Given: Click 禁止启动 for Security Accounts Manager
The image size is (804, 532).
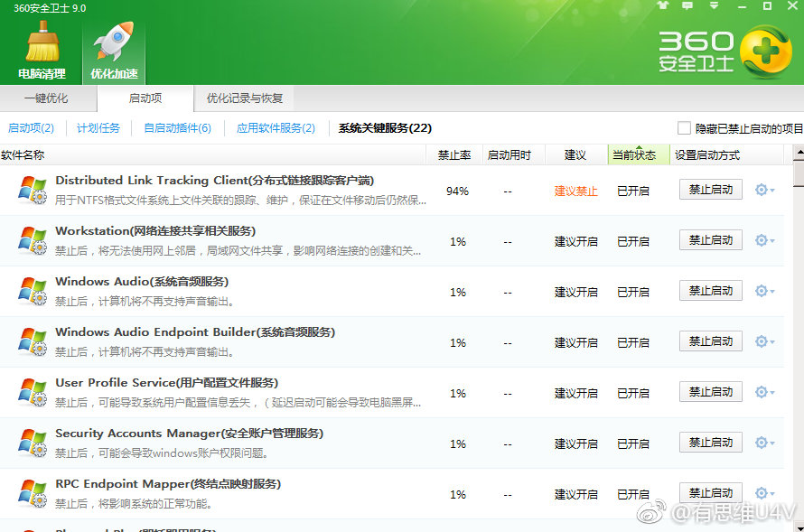Looking at the screenshot, I should pyautogui.click(x=711, y=443).
